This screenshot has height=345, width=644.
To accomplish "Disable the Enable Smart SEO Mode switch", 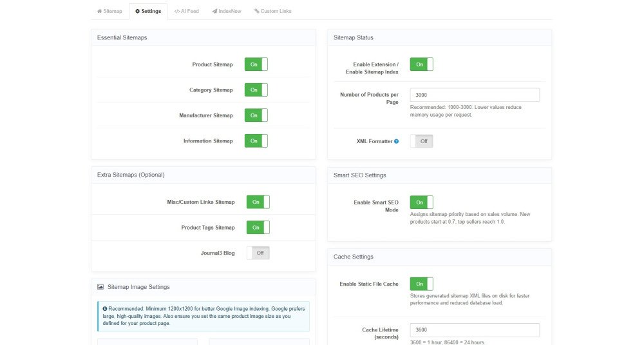I will pos(421,202).
